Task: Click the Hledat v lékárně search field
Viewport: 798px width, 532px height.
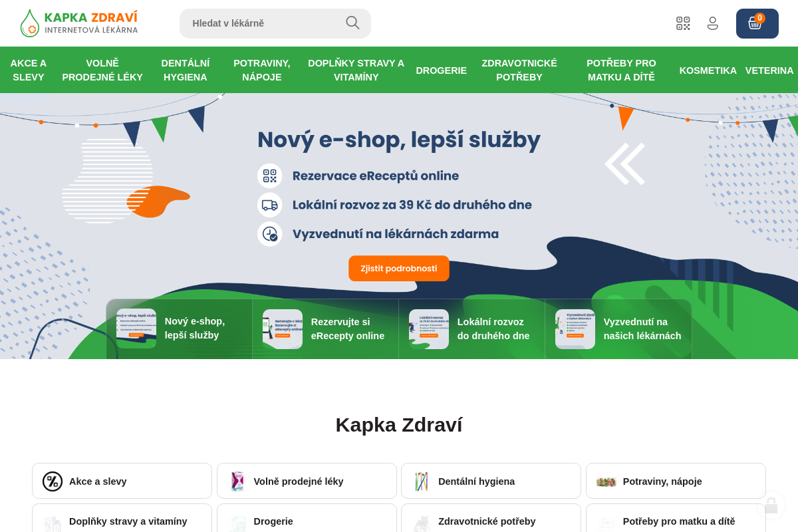Action: pyautogui.click(x=266, y=23)
